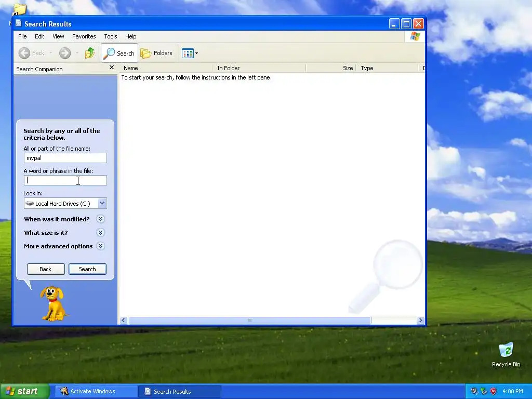Click the horizontal scrollbar thumb
The height and width of the screenshot is (399, 532).
click(250, 320)
